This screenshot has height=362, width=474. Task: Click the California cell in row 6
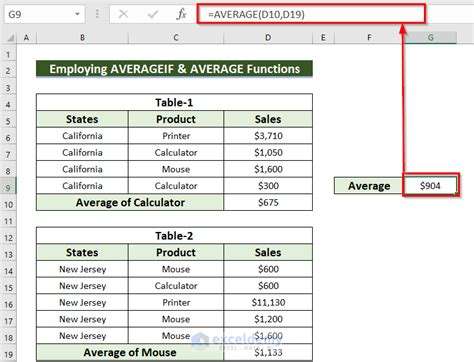tap(82, 136)
